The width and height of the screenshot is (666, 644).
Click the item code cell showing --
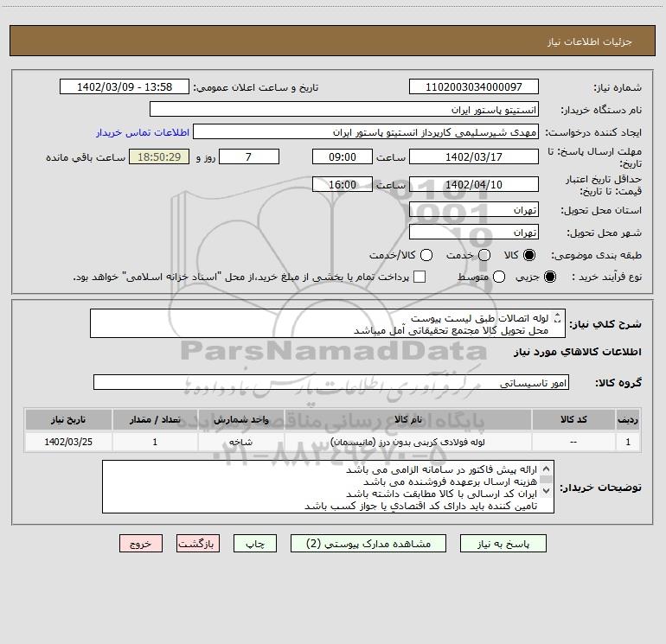click(x=573, y=442)
